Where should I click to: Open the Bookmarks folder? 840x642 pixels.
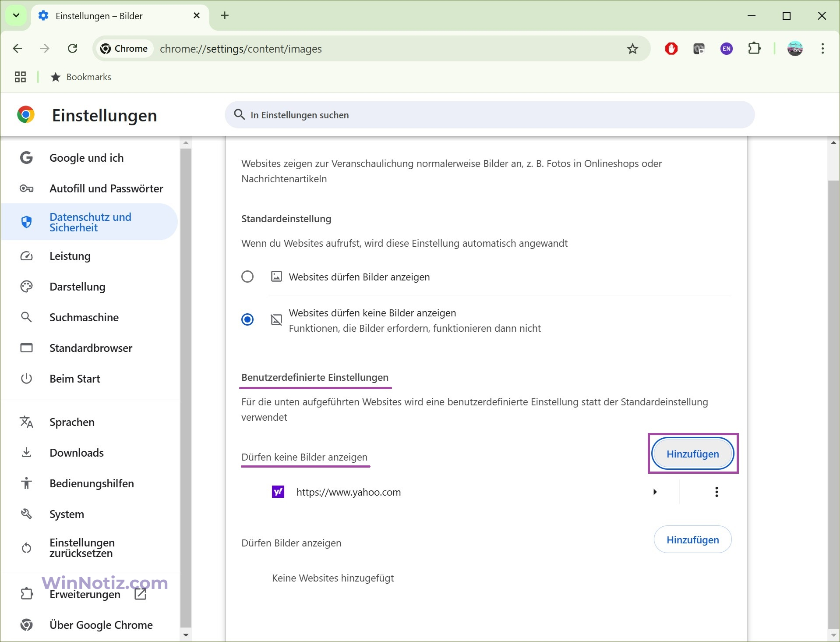coord(81,77)
